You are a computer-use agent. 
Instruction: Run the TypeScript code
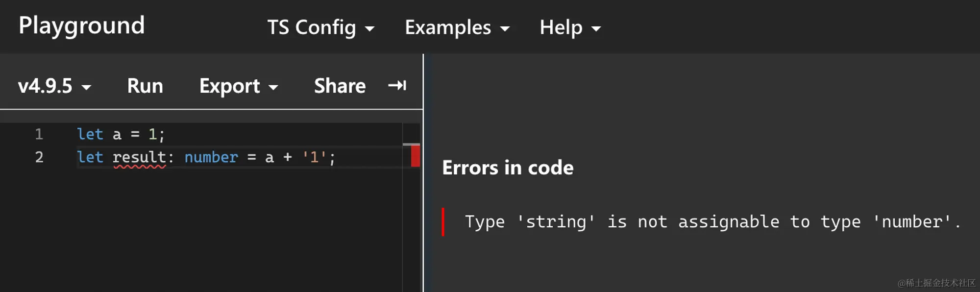pyautogui.click(x=145, y=86)
